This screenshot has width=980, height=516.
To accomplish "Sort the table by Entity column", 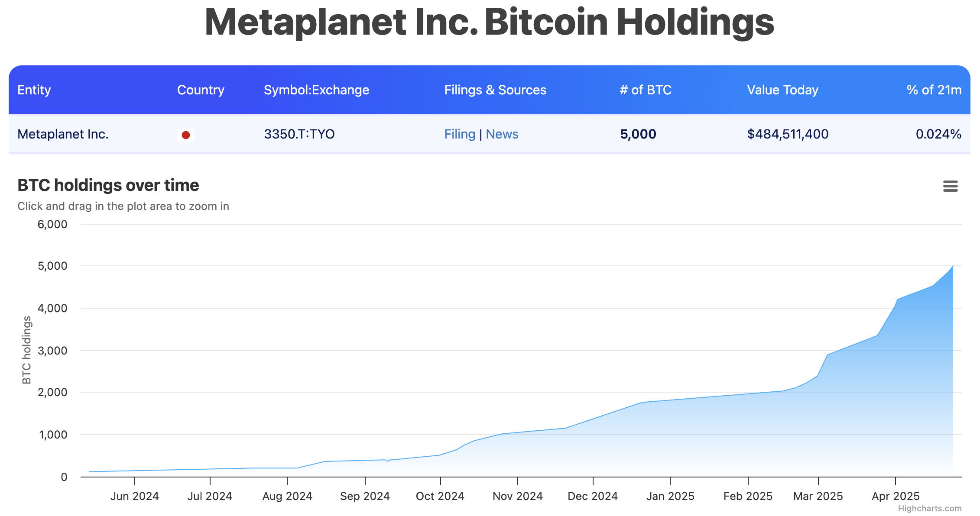I will tap(34, 90).
